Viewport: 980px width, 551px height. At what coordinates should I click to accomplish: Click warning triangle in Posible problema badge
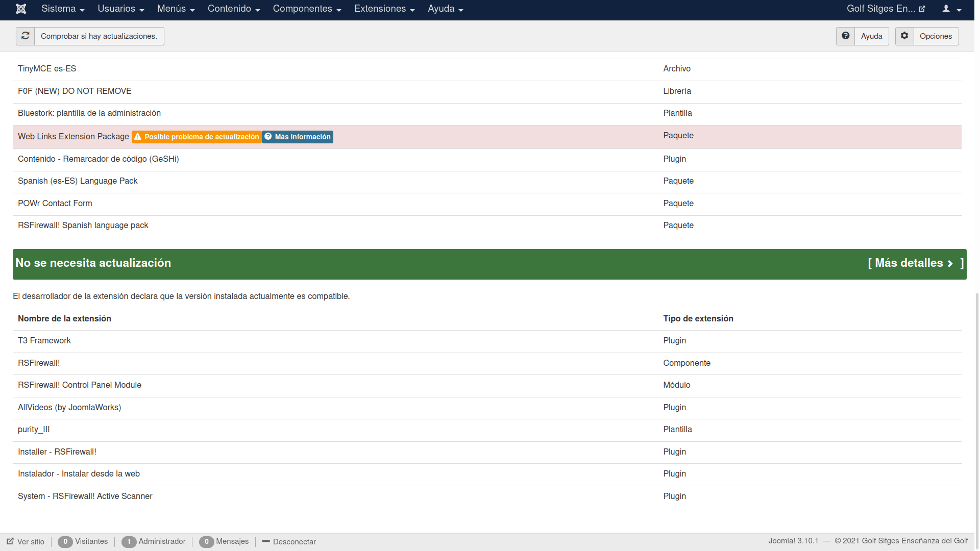138,137
